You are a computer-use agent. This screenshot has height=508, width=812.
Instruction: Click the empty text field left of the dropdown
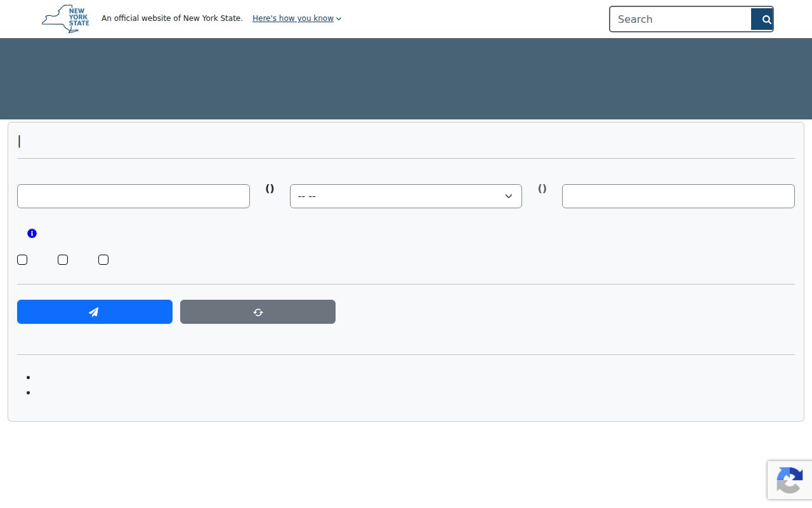[133, 196]
